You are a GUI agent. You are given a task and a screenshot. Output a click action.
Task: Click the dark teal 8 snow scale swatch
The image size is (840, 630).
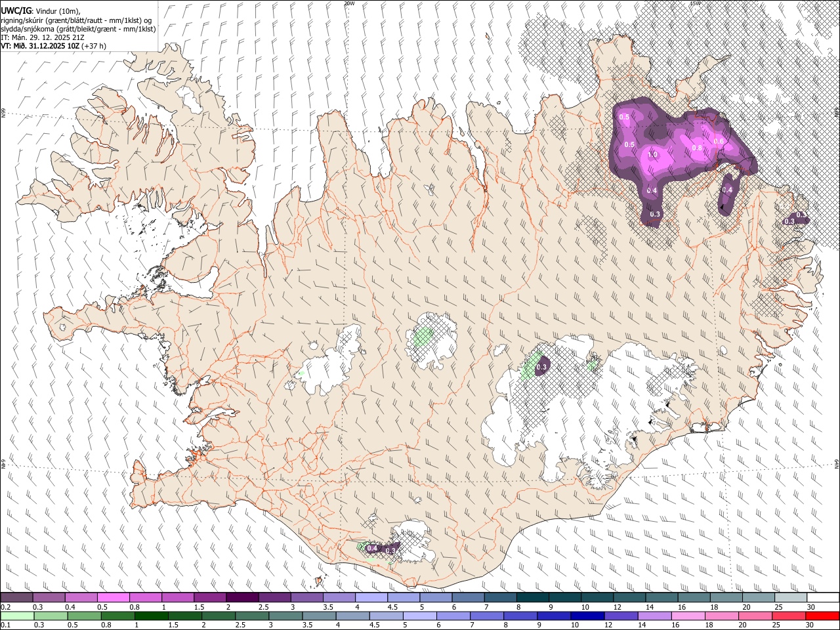(x=532, y=598)
